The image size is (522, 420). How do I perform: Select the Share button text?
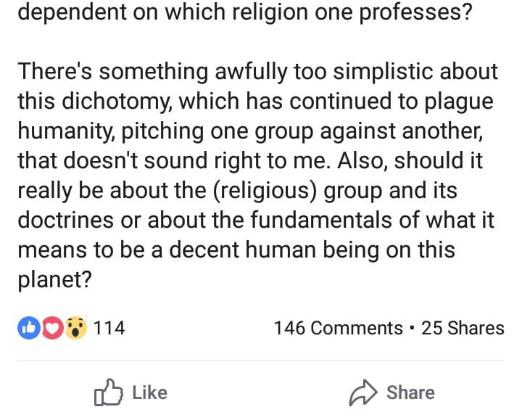(x=410, y=392)
